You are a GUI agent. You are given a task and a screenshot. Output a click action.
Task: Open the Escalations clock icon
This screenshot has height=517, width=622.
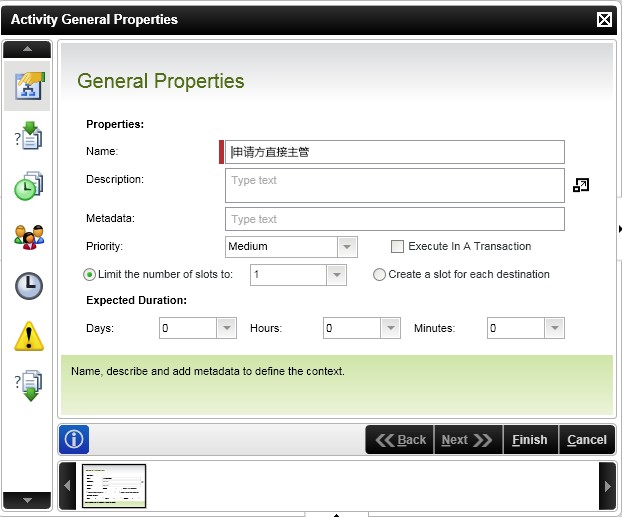[x=29, y=286]
